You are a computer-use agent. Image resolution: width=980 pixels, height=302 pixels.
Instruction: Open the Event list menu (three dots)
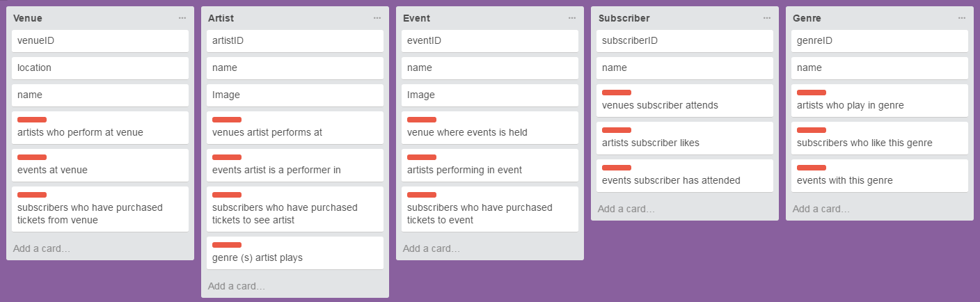tap(572, 18)
